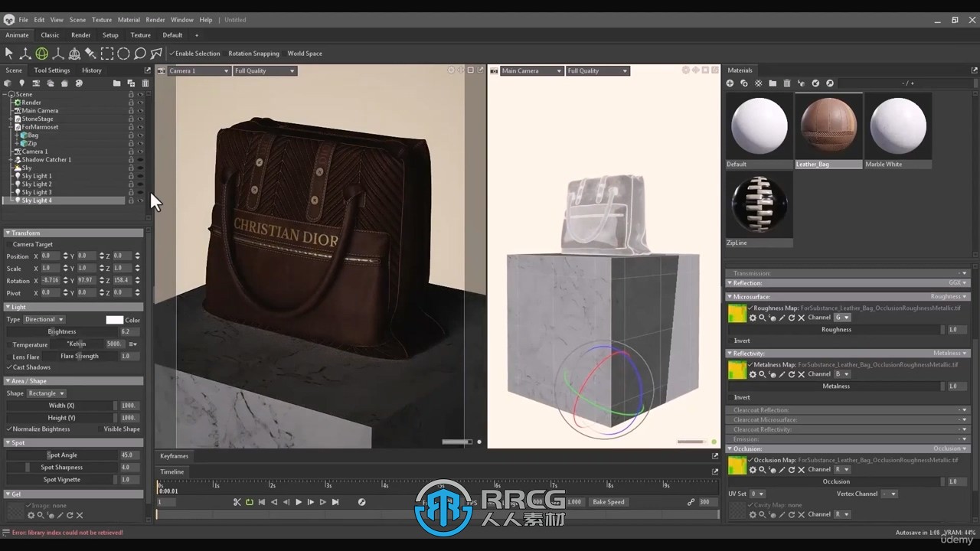Delete selected material with trash icon
The width and height of the screenshot is (980, 551).
(x=786, y=83)
